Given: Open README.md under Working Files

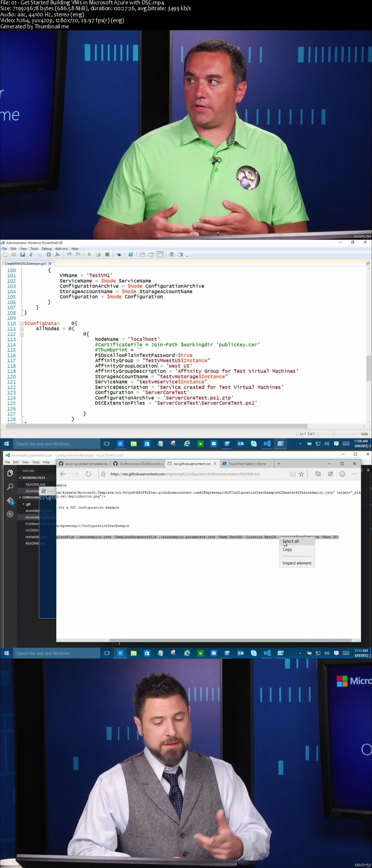Looking at the screenshot, I should [35, 484].
